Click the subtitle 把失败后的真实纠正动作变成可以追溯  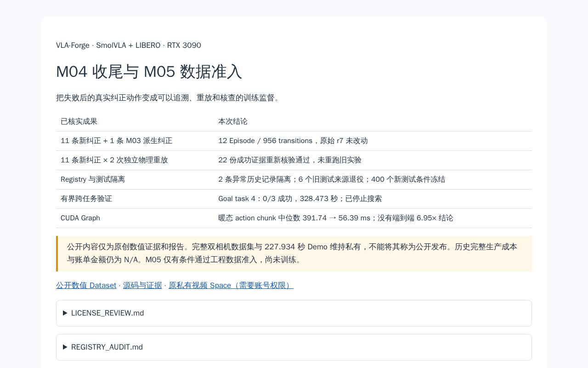click(x=168, y=98)
